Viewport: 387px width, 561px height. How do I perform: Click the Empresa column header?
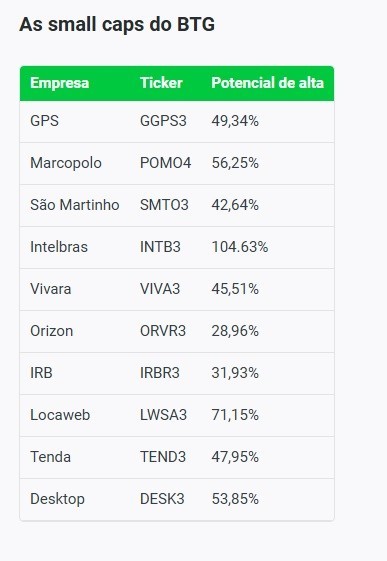tap(59, 83)
